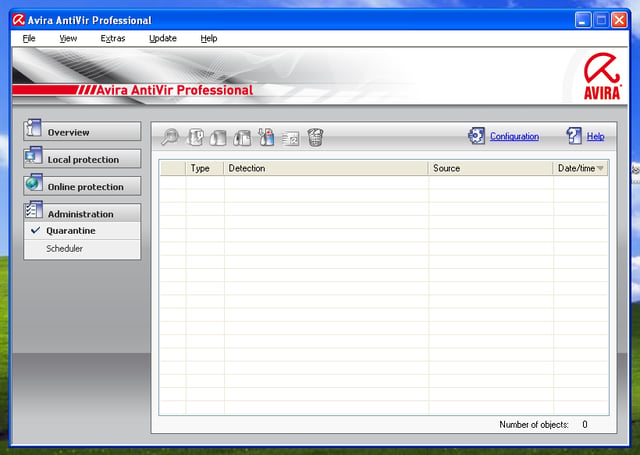Viewport: 640px width, 455px height.
Task: Open the File menu
Action: coord(29,38)
